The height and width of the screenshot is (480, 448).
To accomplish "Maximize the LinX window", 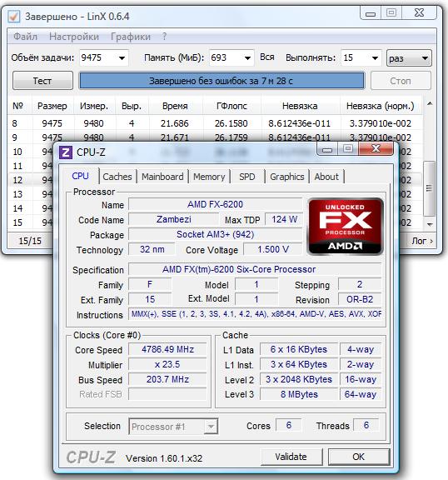I will click(391, 13).
